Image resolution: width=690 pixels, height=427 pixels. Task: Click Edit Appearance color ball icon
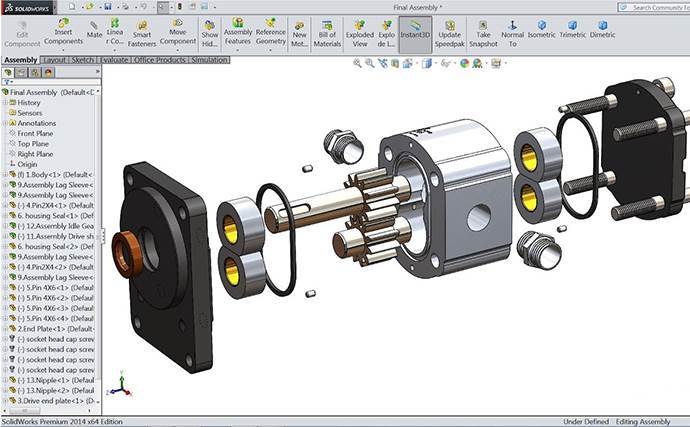(464, 63)
